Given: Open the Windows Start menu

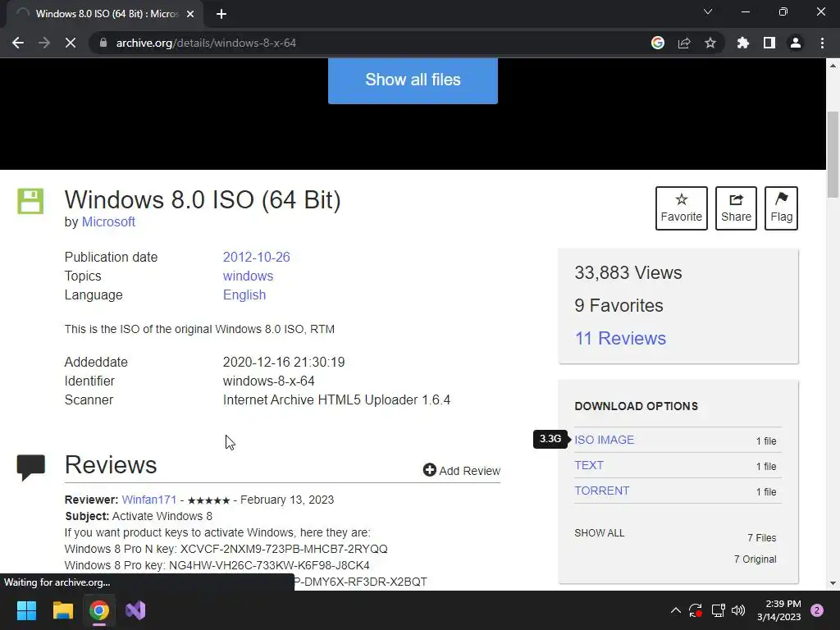Looking at the screenshot, I should point(26,610).
